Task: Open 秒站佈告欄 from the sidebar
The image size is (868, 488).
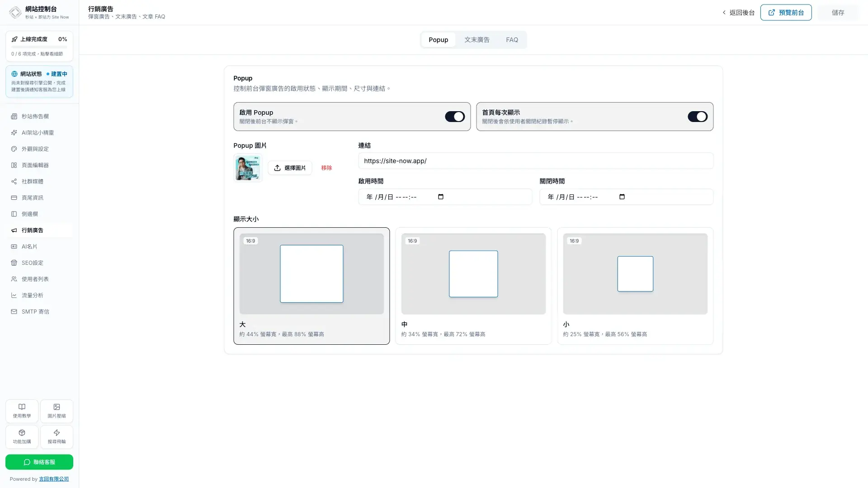Action: 39,117
